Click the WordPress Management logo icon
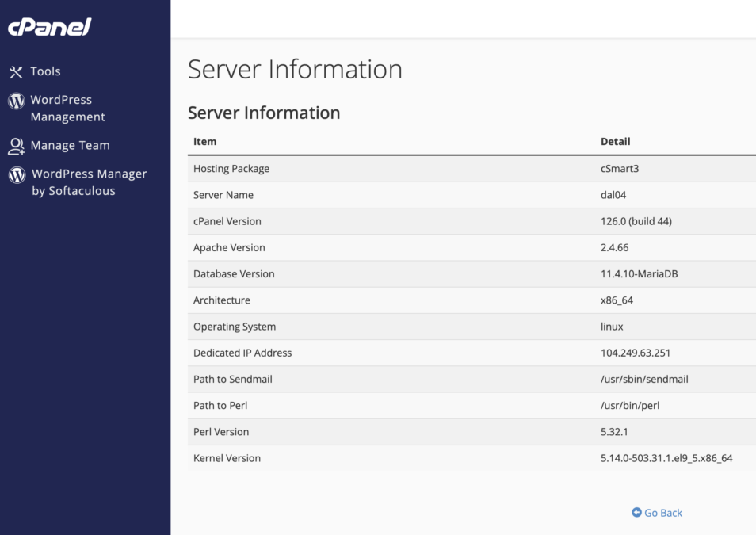Viewport: 756px width, 535px height. pos(16,101)
